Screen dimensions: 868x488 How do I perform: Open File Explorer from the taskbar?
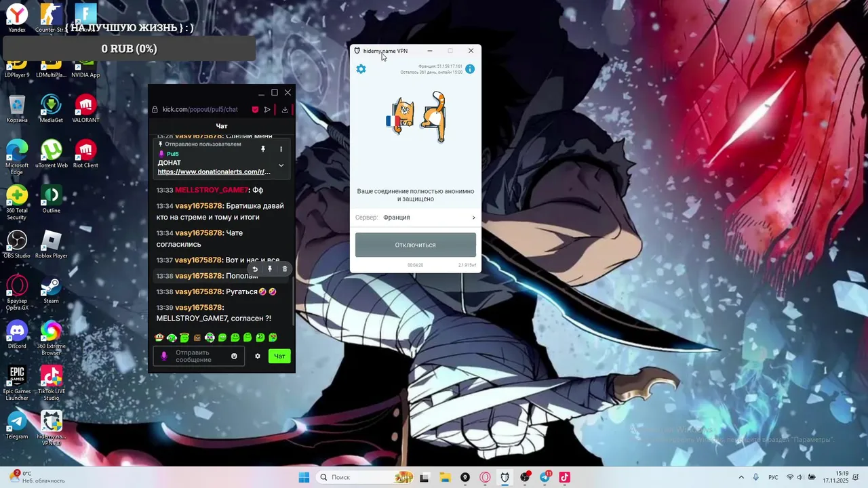coord(445,477)
